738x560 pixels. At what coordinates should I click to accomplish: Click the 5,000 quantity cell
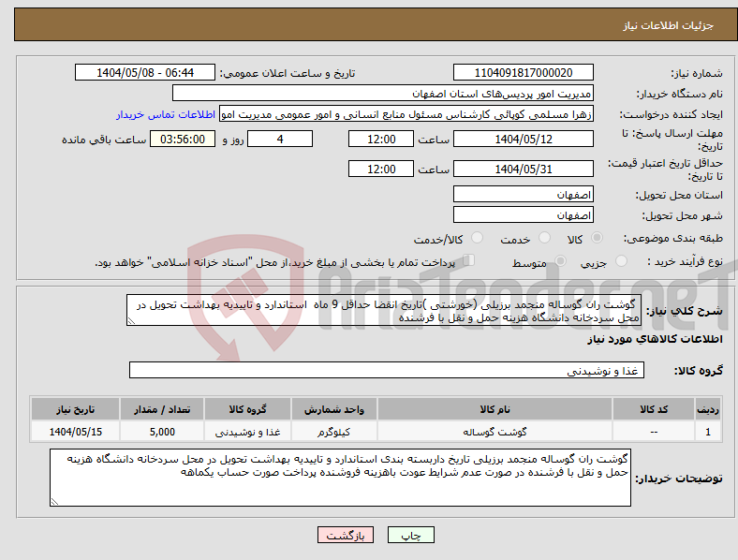(x=162, y=432)
